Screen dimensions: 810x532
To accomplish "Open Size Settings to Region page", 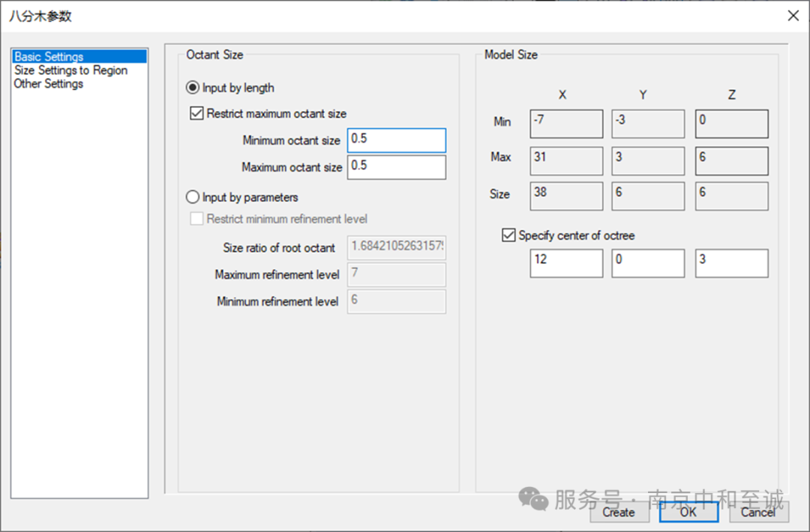I will point(70,70).
